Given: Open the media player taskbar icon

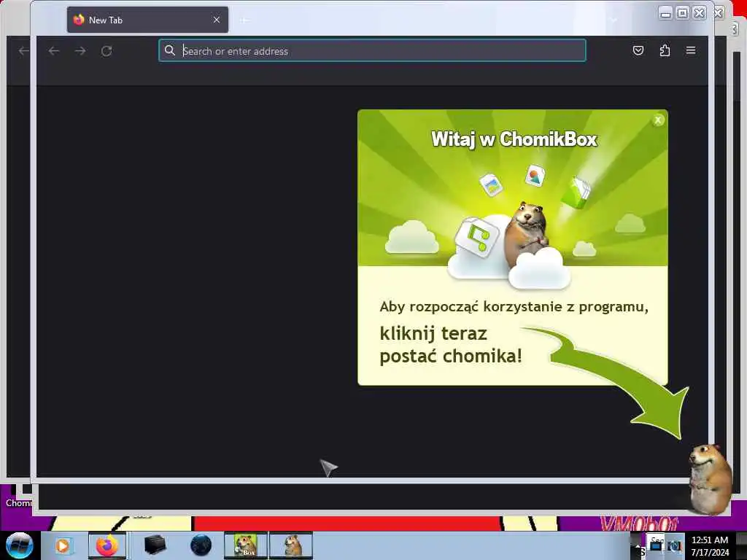Looking at the screenshot, I should tap(63, 545).
